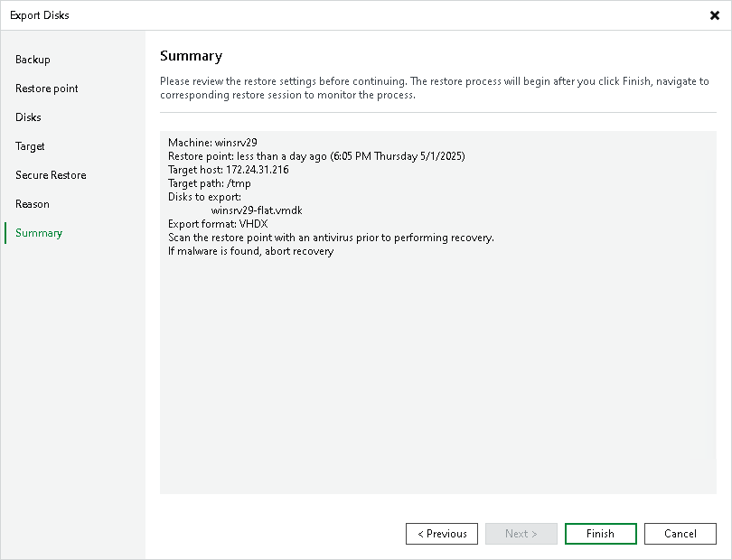Go to the Backup wizard step
The image size is (732, 560).
[33, 60]
